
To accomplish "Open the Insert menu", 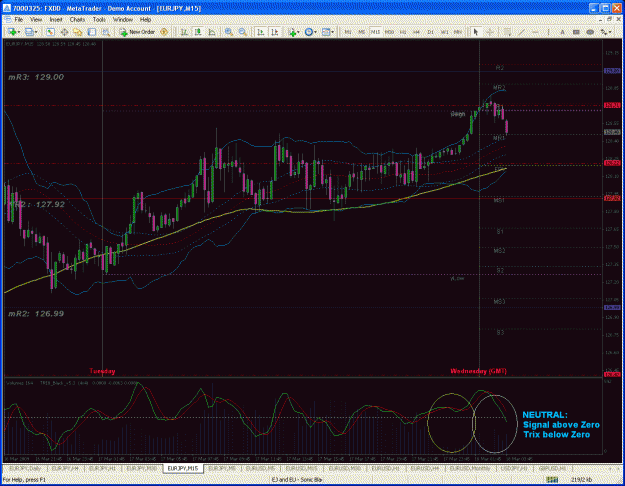I will 56,20.
